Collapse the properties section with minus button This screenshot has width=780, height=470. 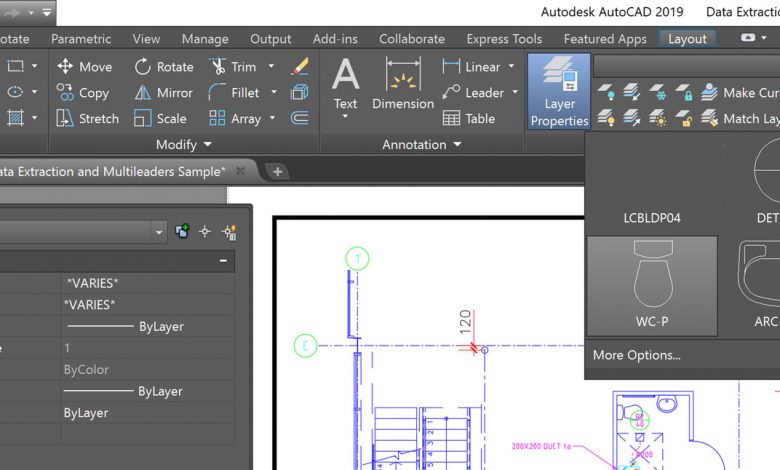[x=223, y=261]
